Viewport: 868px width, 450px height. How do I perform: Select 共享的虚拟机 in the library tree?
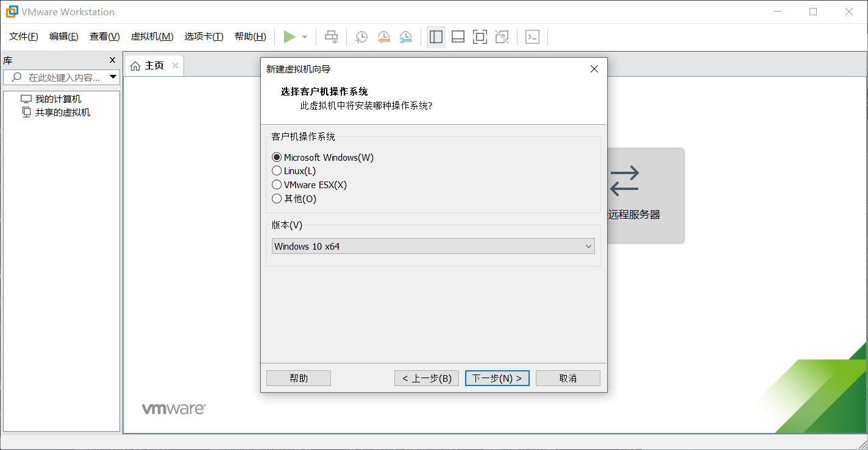click(x=63, y=113)
